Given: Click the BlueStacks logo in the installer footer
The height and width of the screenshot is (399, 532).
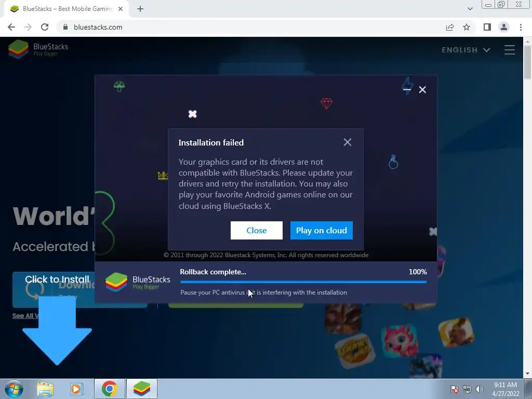Looking at the screenshot, I should pos(137,282).
